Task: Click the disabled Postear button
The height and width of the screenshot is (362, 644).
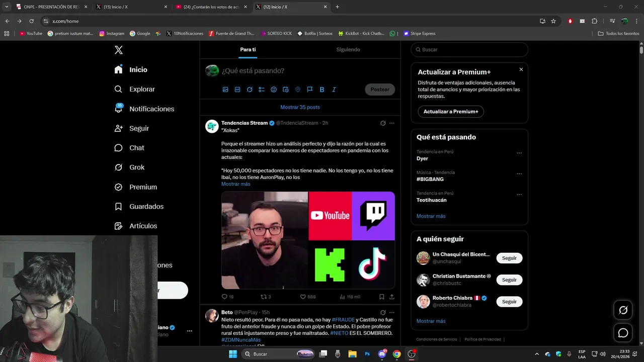Action: coord(380,89)
